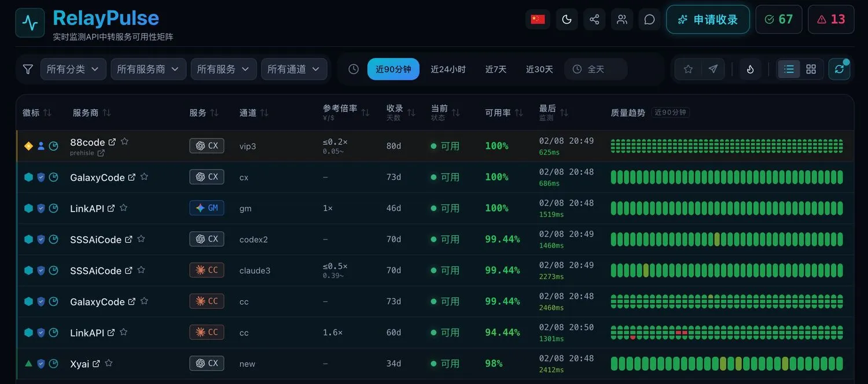Toggle the flame hot filter icon

(x=751, y=69)
